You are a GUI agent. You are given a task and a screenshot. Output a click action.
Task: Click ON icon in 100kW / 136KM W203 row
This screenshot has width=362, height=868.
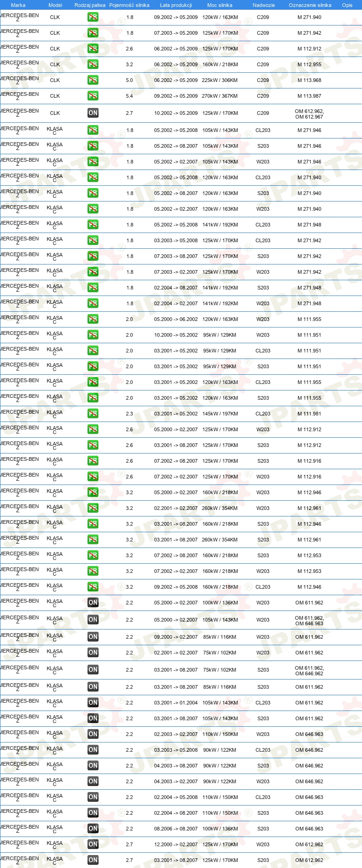point(93,603)
